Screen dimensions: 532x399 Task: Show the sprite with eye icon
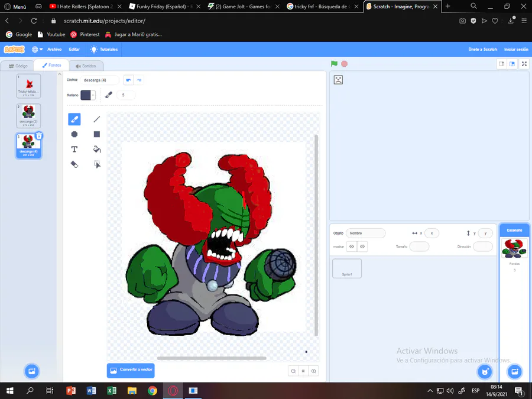(x=352, y=246)
